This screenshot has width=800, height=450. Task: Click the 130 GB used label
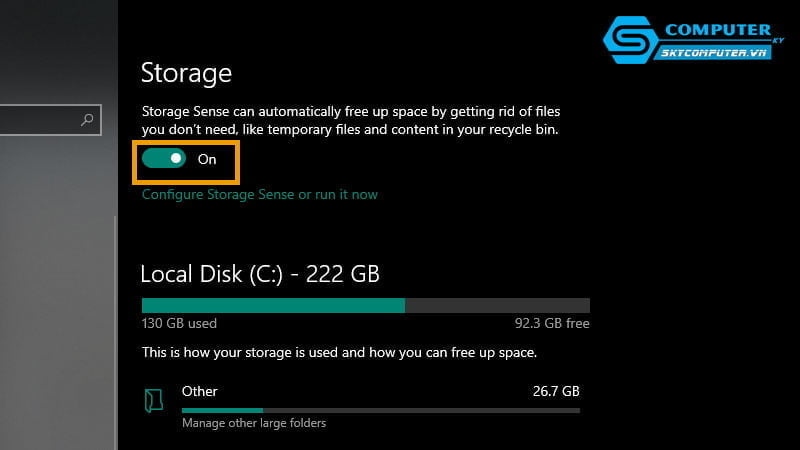coord(179,324)
